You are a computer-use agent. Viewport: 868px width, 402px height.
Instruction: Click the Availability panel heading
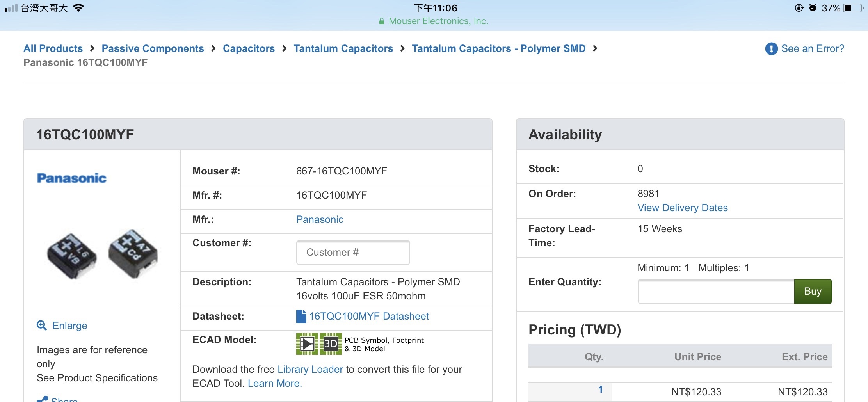(565, 135)
